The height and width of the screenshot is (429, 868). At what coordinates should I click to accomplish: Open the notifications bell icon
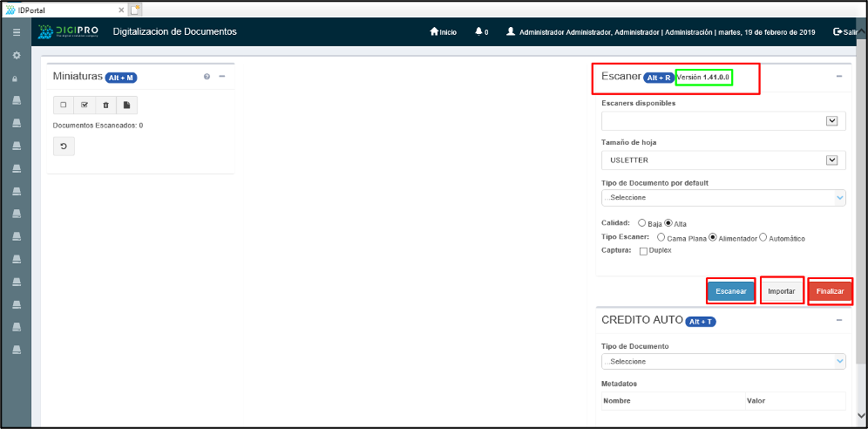[x=478, y=32]
